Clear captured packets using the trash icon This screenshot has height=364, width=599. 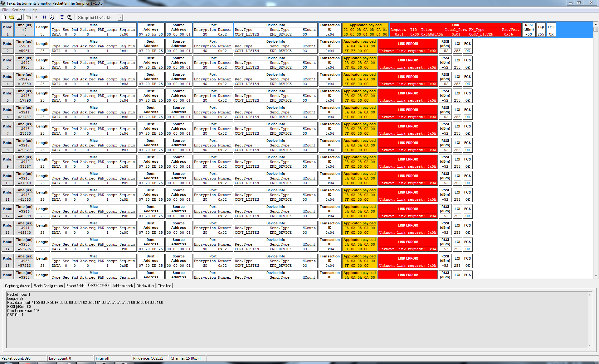[x=52, y=17]
